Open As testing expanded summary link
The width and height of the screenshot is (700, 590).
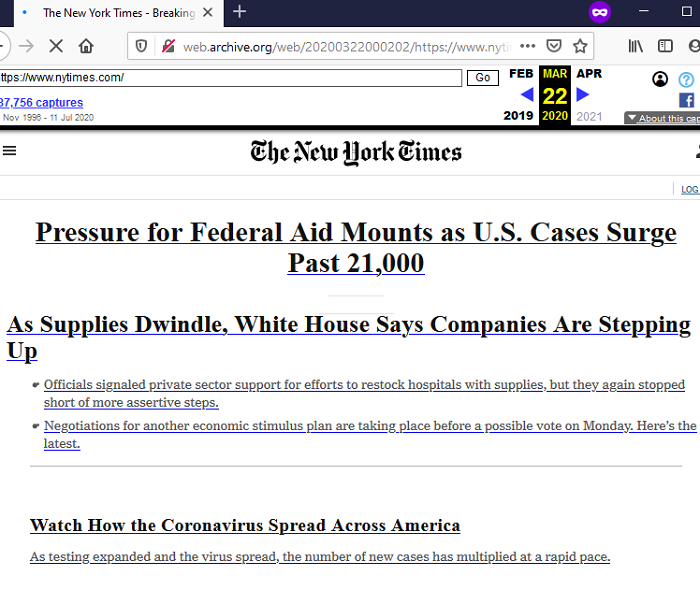320,557
